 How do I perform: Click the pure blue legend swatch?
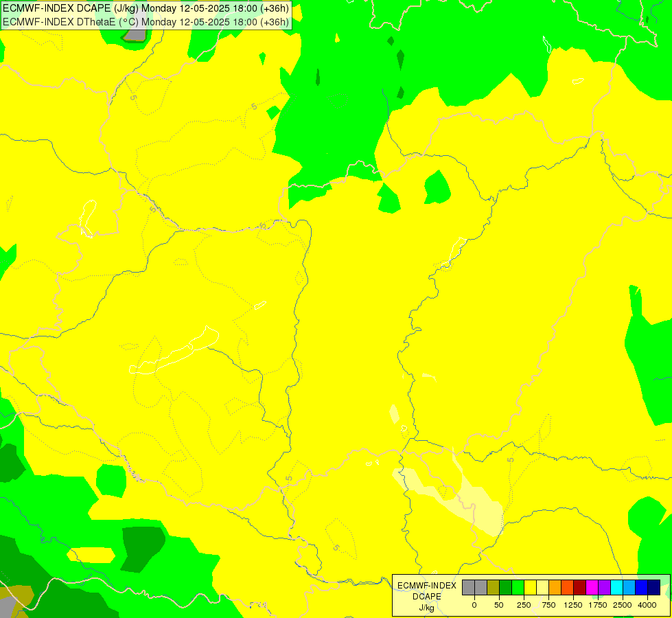[642, 588]
